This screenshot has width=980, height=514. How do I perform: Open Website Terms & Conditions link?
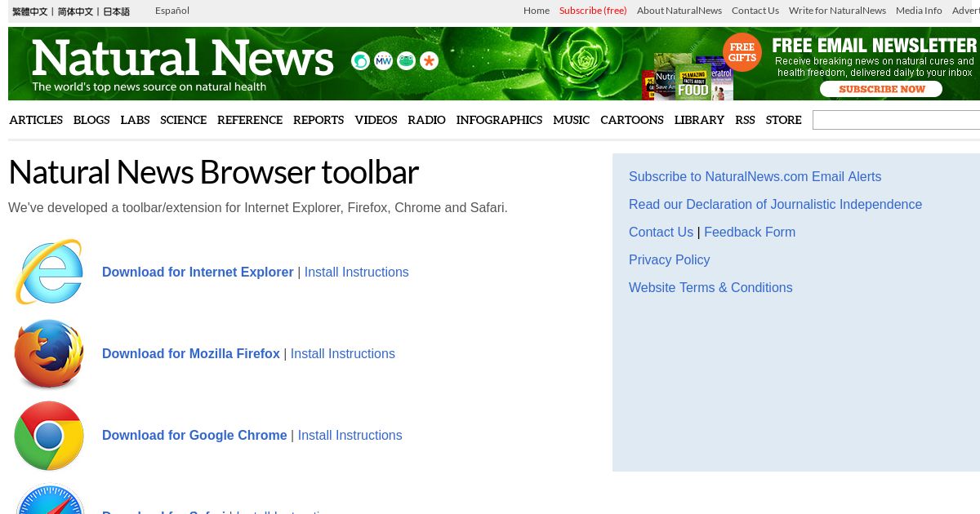(x=710, y=287)
